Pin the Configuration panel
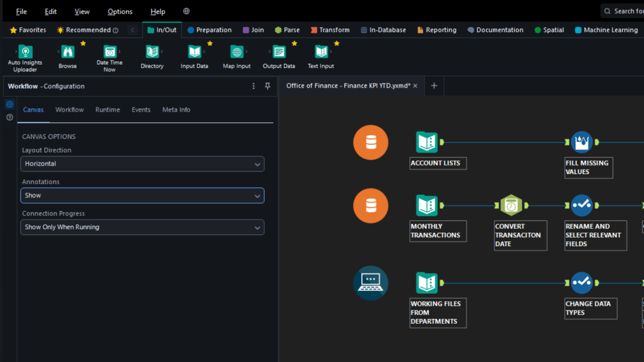This screenshot has width=644, height=362. (268, 86)
